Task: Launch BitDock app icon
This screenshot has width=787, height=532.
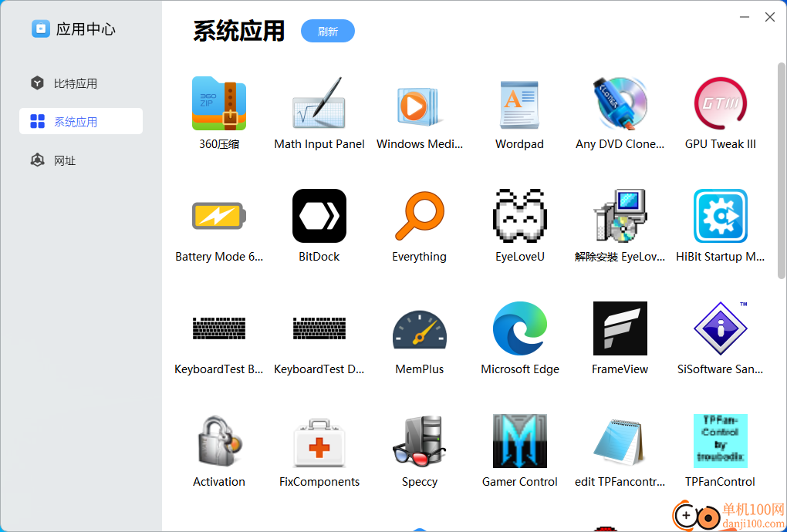Action: pyautogui.click(x=319, y=216)
